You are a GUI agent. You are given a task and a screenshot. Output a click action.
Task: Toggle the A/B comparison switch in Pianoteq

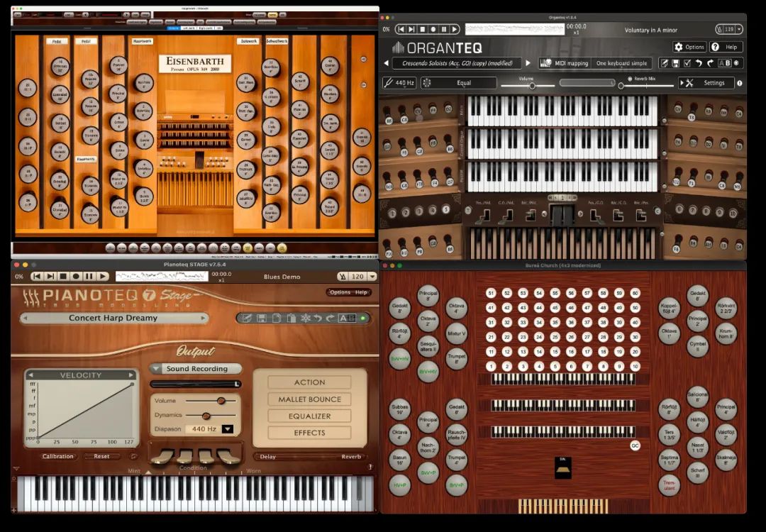[347, 318]
